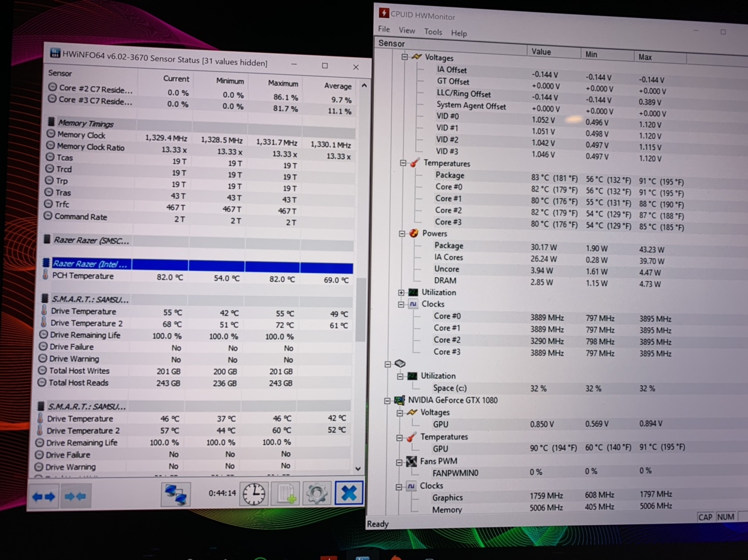Image resolution: width=748 pixels, height=560 pixels.
Task: Select thermometer icon beside PCH Temperature
Action: tap(45, 275)
